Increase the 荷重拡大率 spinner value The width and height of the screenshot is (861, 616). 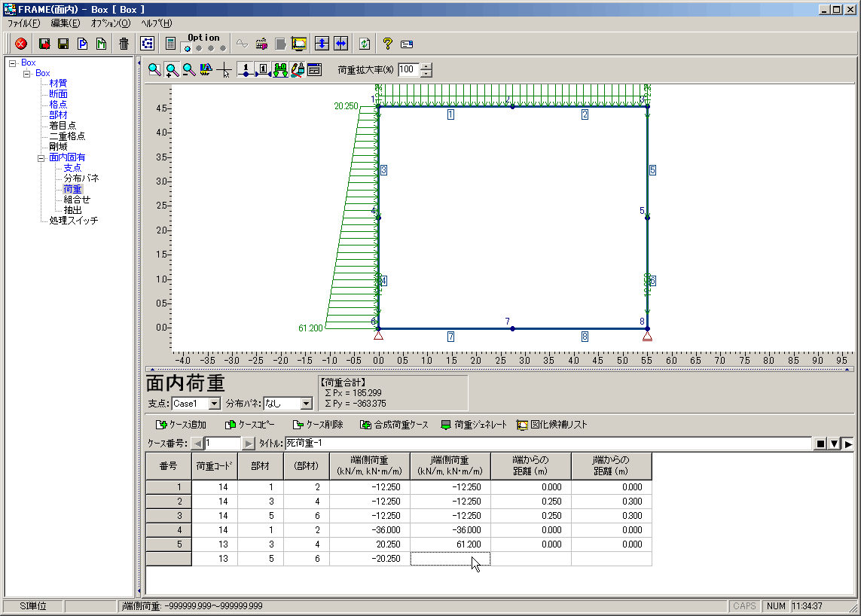pos(426,66)
